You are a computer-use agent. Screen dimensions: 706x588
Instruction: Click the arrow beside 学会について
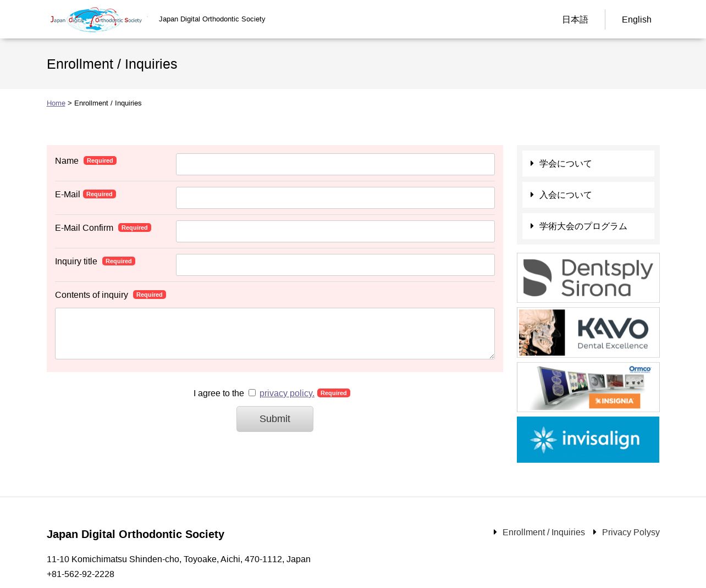pyautogui.click(x=532, y=163)
